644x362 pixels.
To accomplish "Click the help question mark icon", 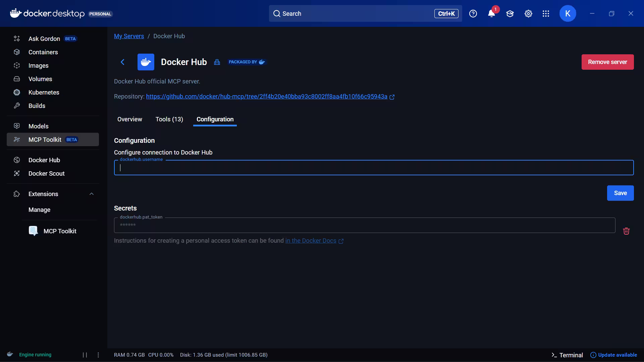I will (473, 14).
